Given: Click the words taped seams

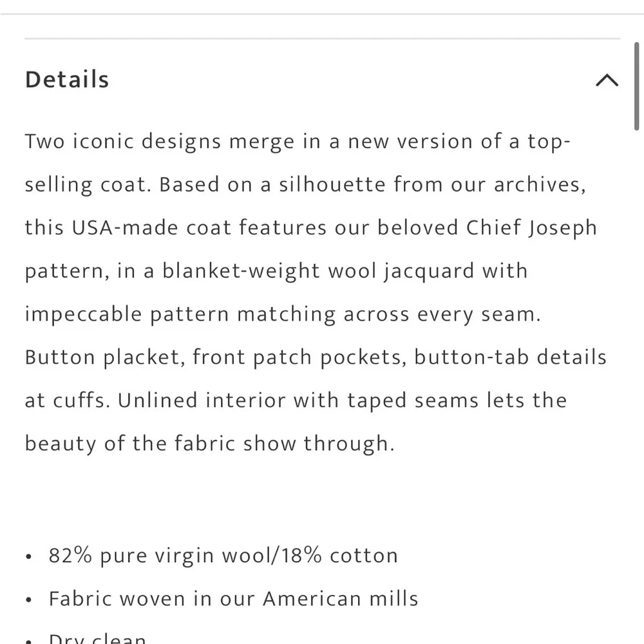Looking at the screenshot, I should tap(408, 401).
